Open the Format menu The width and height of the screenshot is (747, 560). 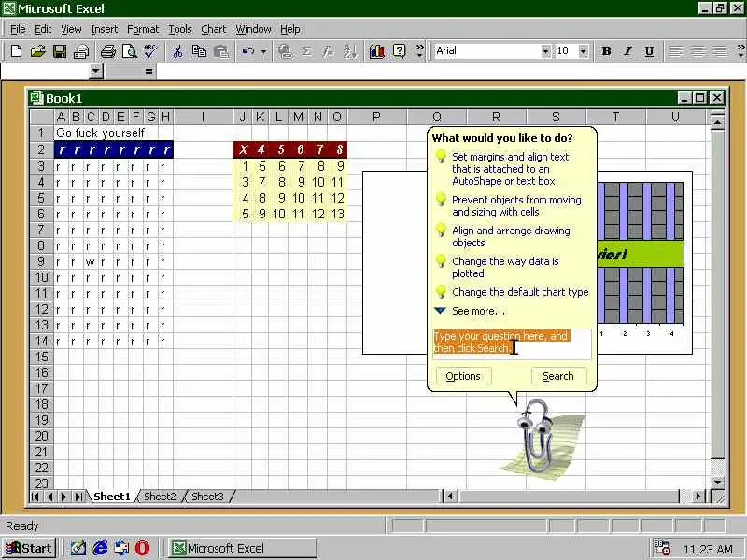[x=143, y=30]
